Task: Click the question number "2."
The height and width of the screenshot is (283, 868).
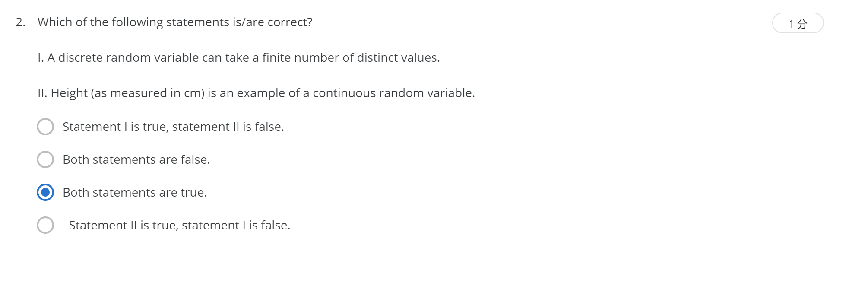Action: (x=21, y=22)
